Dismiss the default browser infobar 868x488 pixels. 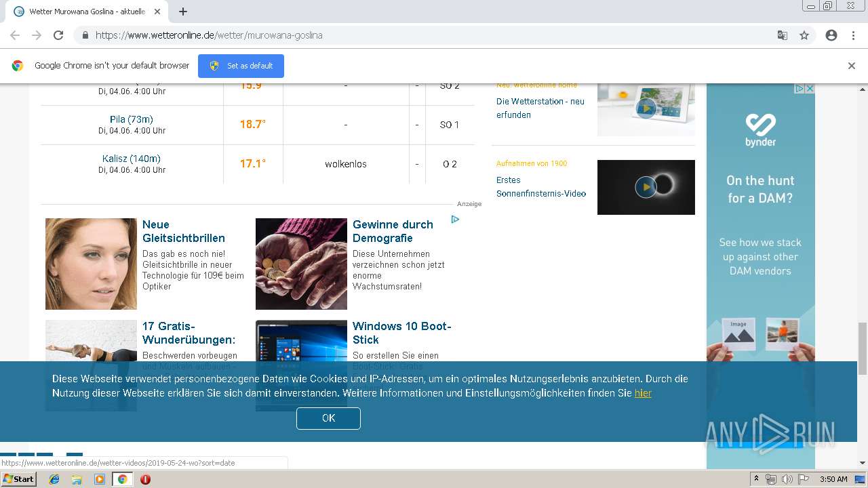851,66
